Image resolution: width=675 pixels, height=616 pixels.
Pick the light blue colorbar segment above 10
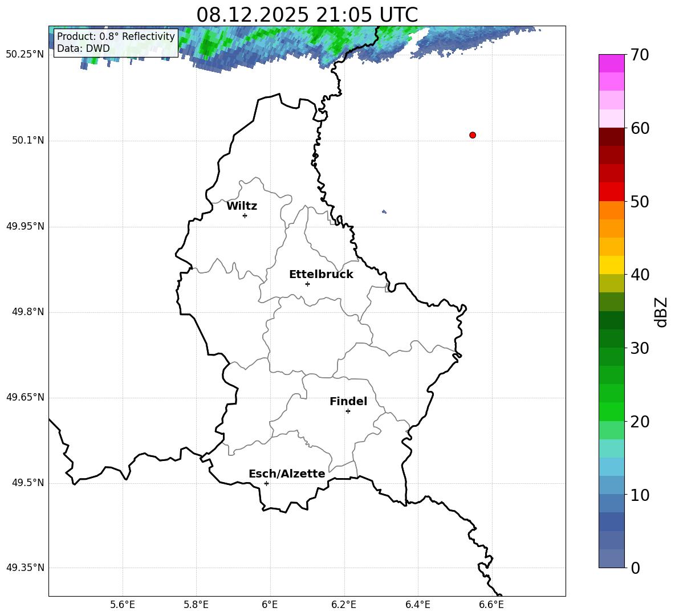click(611, 485)
